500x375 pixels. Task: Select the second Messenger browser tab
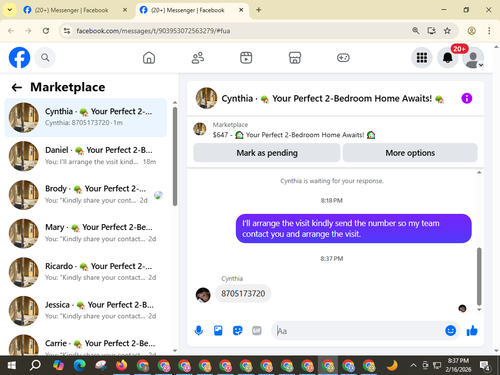[187, 10]
